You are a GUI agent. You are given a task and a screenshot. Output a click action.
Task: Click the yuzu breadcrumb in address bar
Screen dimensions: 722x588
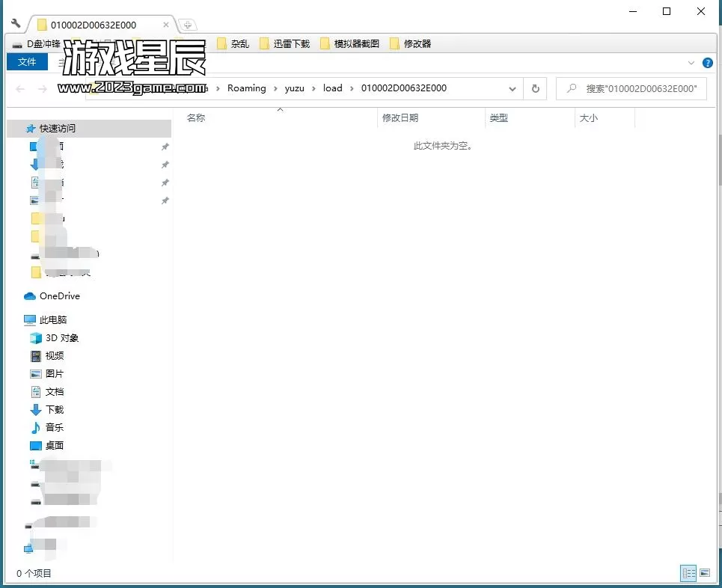(295, 88)
